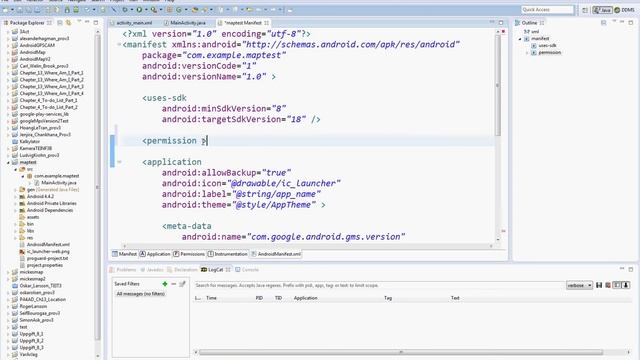This screenshot has height=360, width=640.
Task: Open the activity_main.xml editor tab
Action: 133,23
